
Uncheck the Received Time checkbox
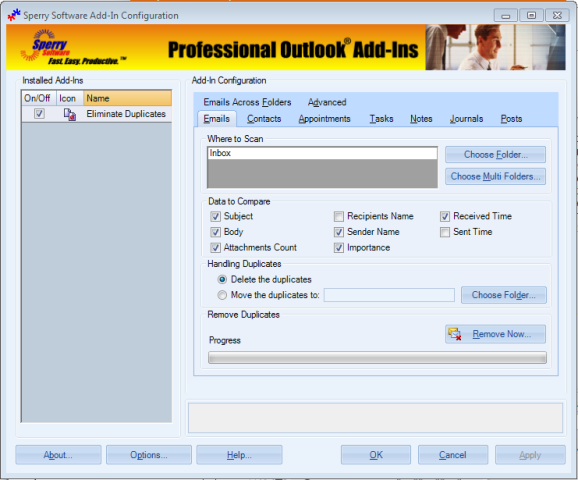[445, 216]
